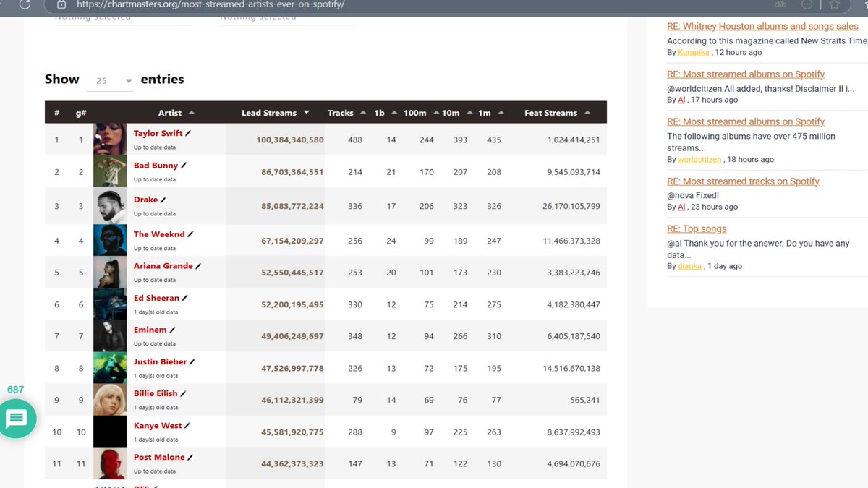This screenshot has height=488, width=868.
Task: Bookmark page with the star icon
Action: coord(834,4)
